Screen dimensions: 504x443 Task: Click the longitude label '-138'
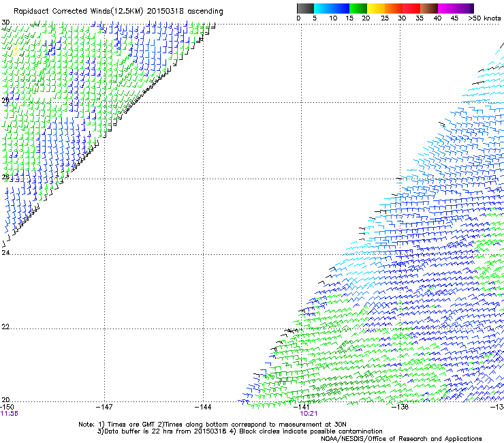400,407
